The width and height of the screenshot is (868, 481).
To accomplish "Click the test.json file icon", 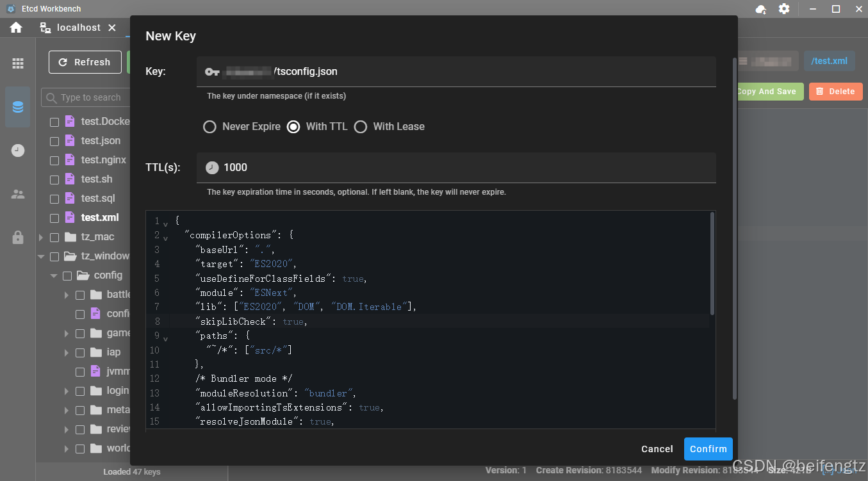I will tap(70, 140).
